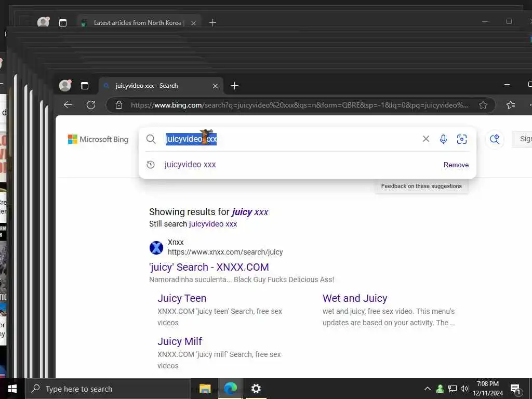
Task: Open new tab in the North Korea window
Action: pos(212,23)
